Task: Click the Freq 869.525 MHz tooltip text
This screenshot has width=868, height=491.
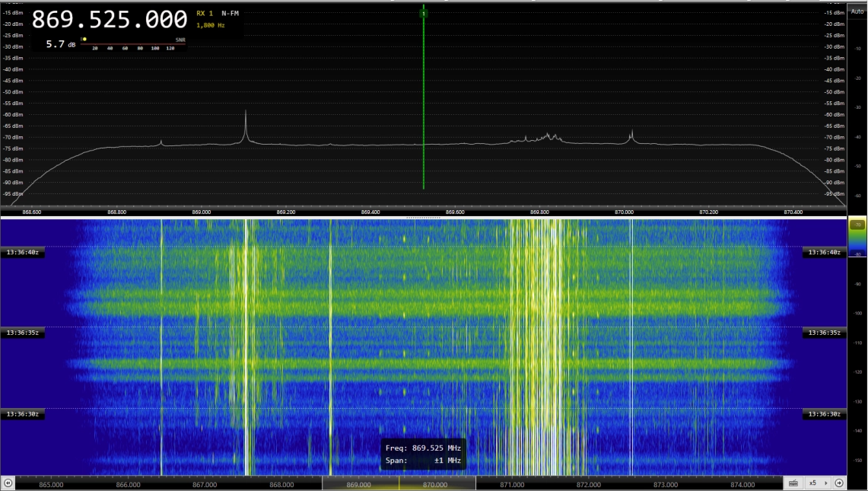Action: (423, 448)
